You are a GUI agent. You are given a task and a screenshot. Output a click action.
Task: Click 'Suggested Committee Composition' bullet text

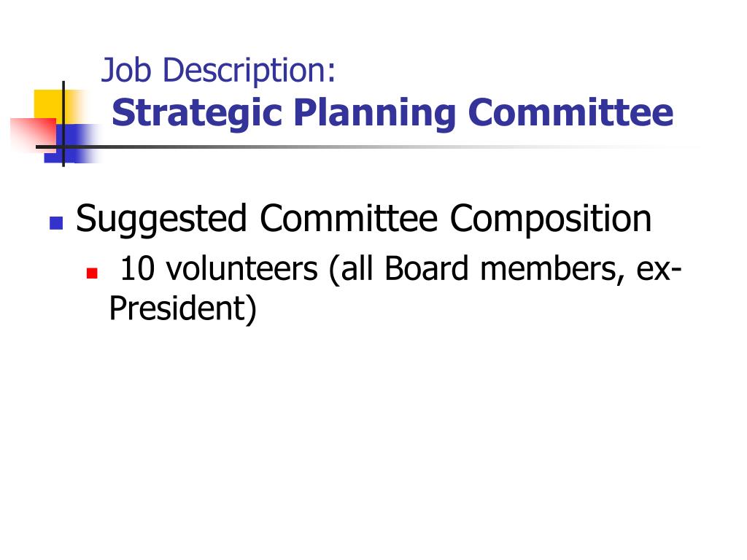[363, 219]
